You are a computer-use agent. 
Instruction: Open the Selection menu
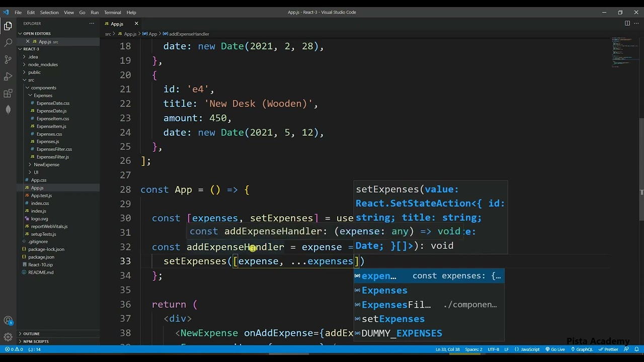tap(49, 12)
